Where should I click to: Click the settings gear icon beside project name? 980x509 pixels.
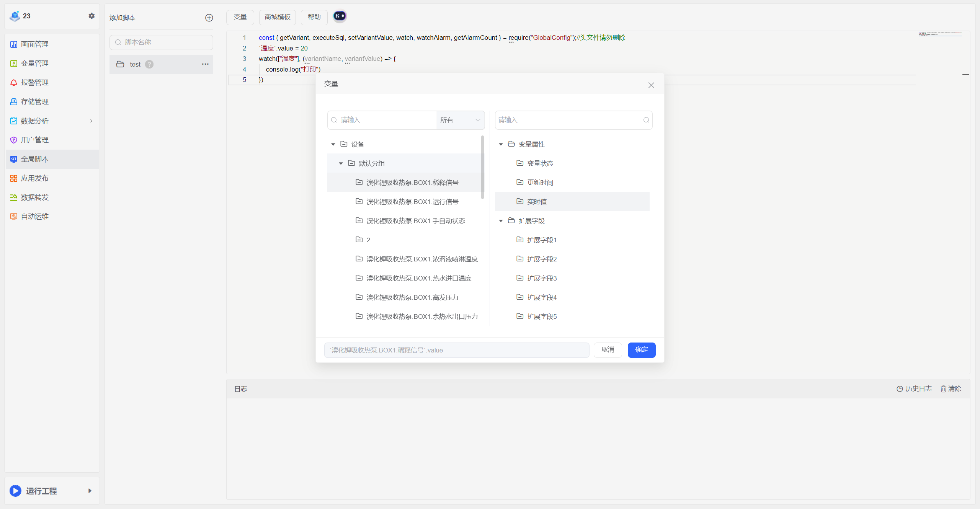91,16
